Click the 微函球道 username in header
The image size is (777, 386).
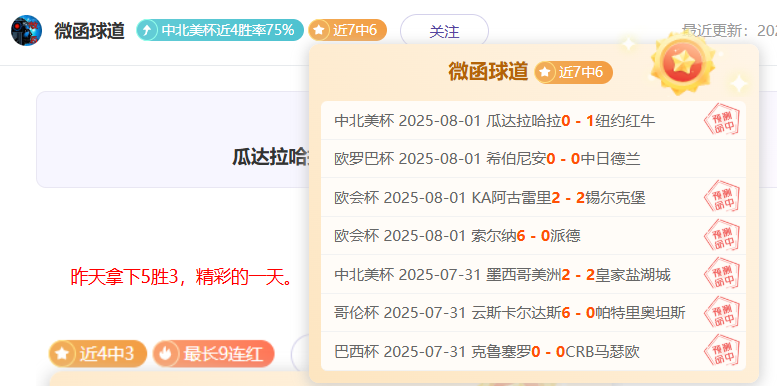[89, 31]
